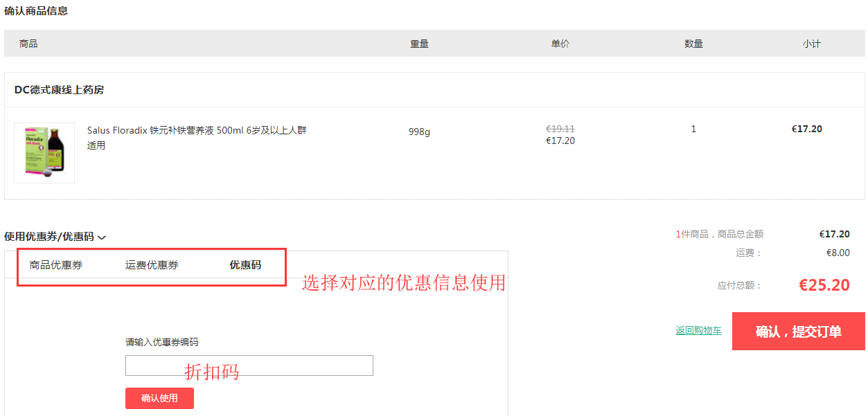Click the €8.00 shipping fee value
The height and width of the screenshot is (416, 868).
coord(838,253)
